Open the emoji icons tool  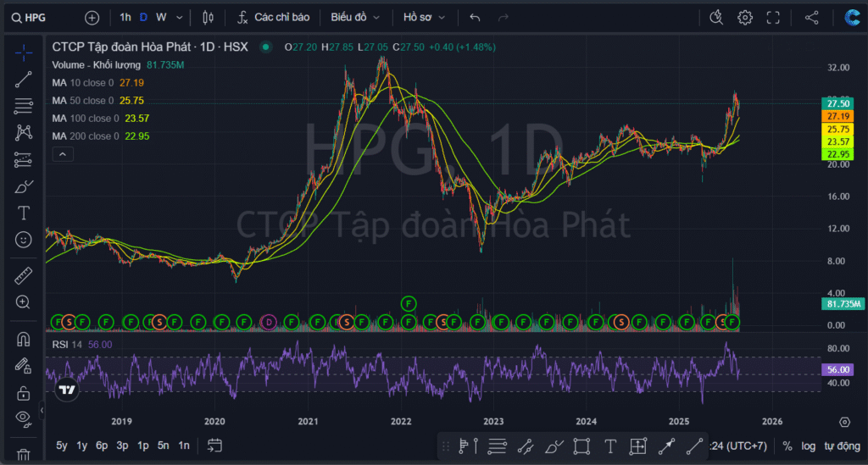[x=24, y=240]
